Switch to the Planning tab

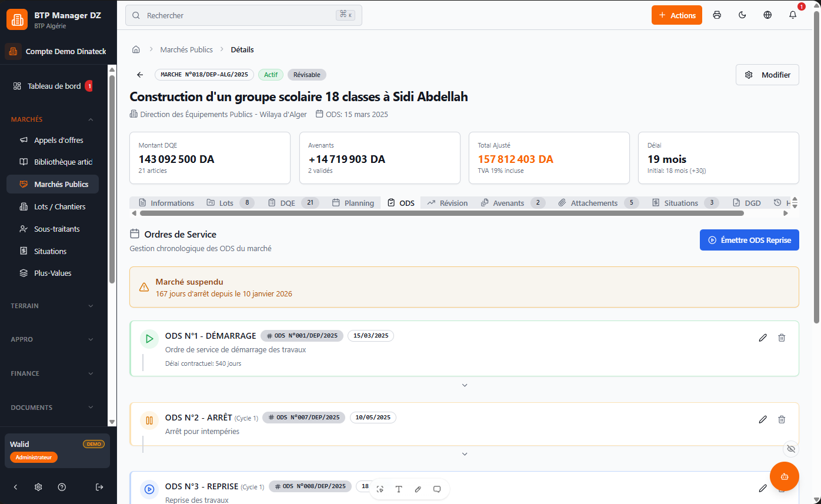pyautogui.click(x=353, y=203)
